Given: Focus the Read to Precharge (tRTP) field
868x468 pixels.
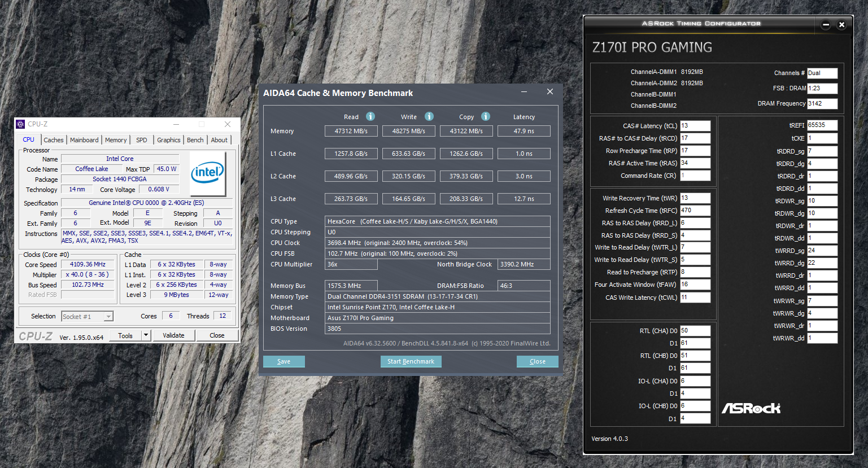Looking at the screenshot, I should pos(695,272).
